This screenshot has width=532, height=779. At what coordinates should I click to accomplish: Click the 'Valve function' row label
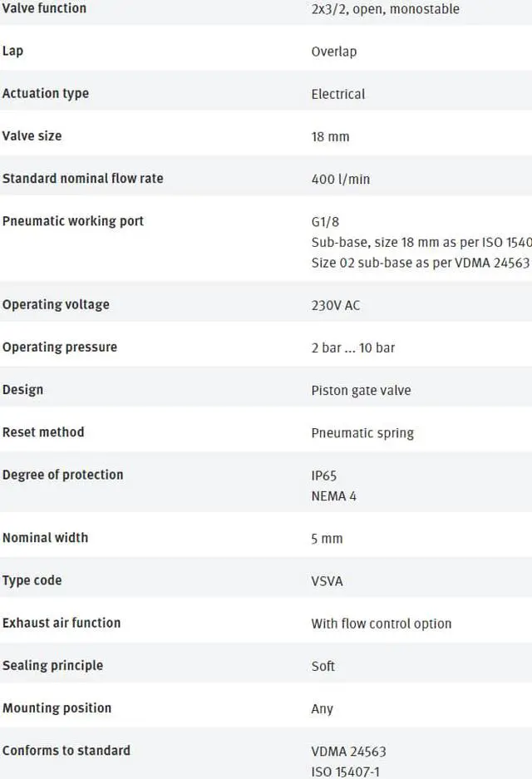(x=44, y=8)
